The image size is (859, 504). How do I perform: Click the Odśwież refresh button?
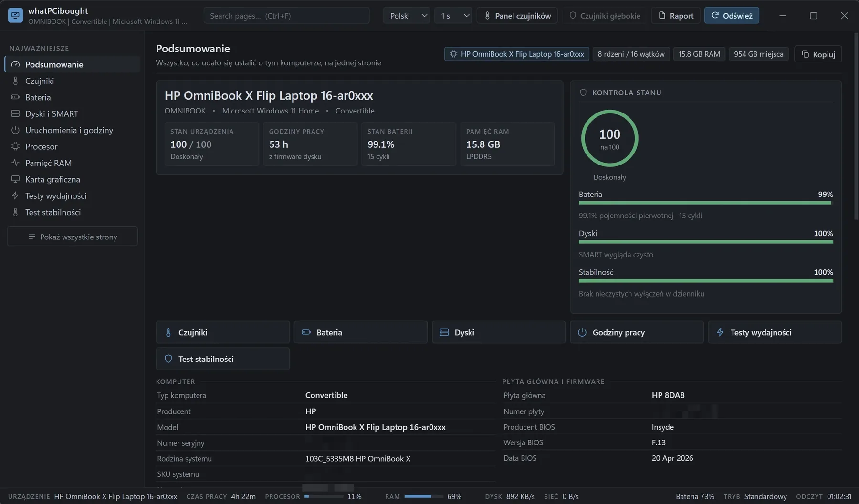[732, 16]
